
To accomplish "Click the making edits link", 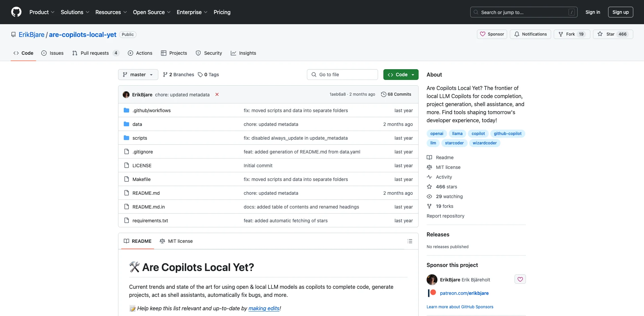I will (x=264, y=308).
